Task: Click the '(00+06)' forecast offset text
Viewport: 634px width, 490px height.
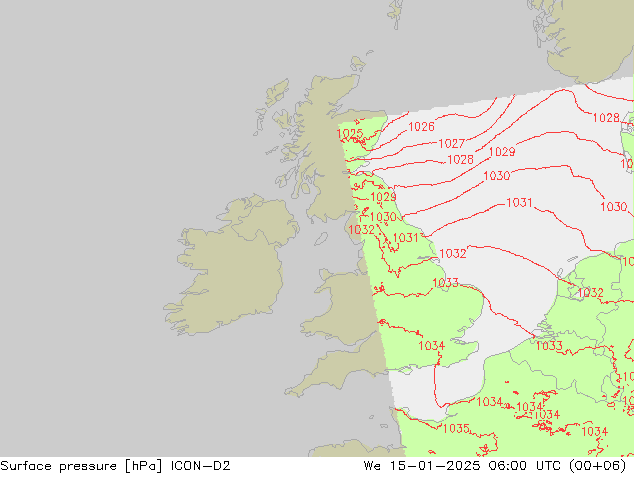Action: [598, 466]
